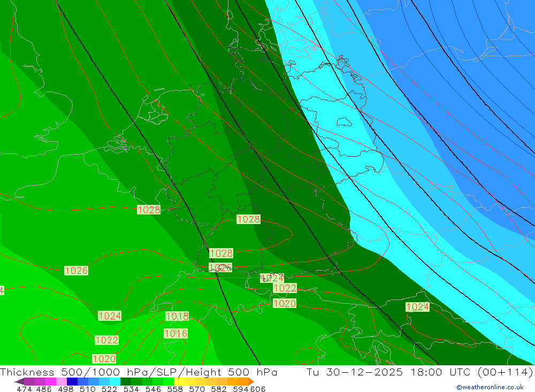Click the legend value 546
This screenshot has height=392, width=535.
(153, 389)
